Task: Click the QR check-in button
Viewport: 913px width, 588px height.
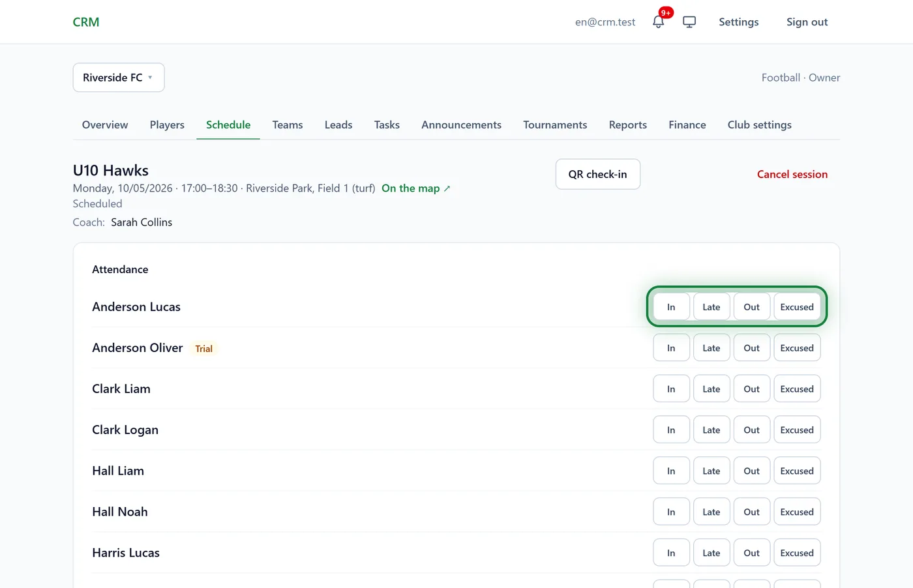Action: [x=597, y=174]
